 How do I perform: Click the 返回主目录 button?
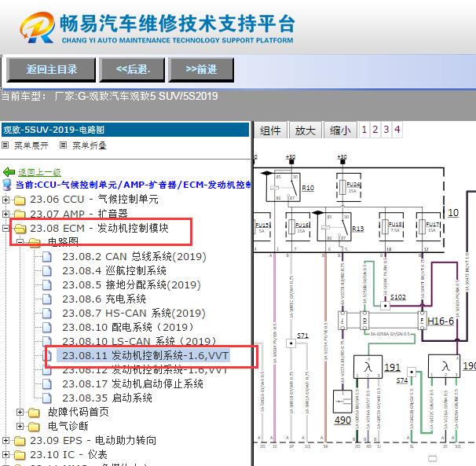(51, 70)
